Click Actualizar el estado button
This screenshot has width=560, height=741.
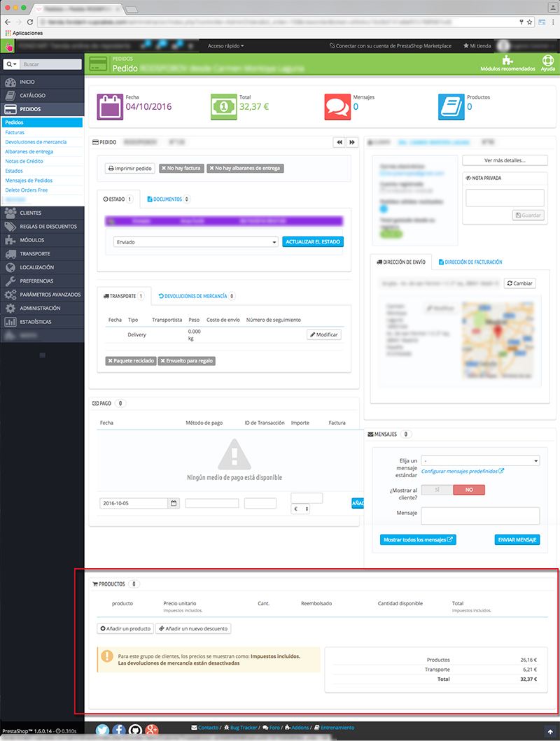tap(313, 241)
